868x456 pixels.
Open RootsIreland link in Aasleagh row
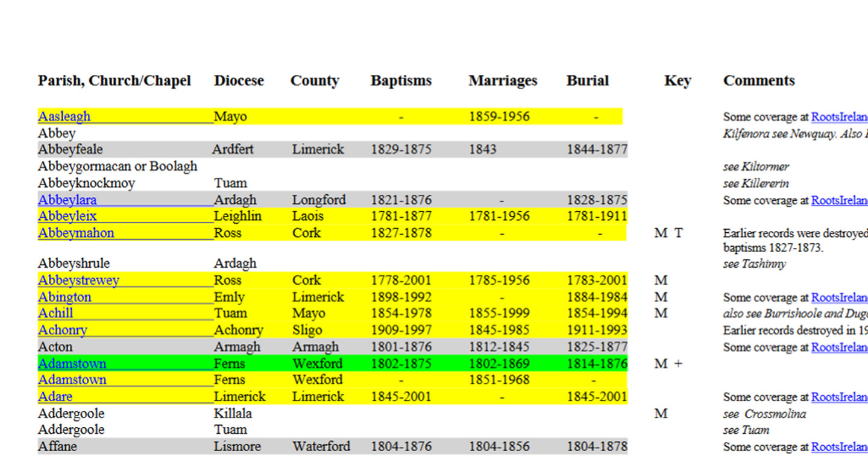click(x=840, y=117)
